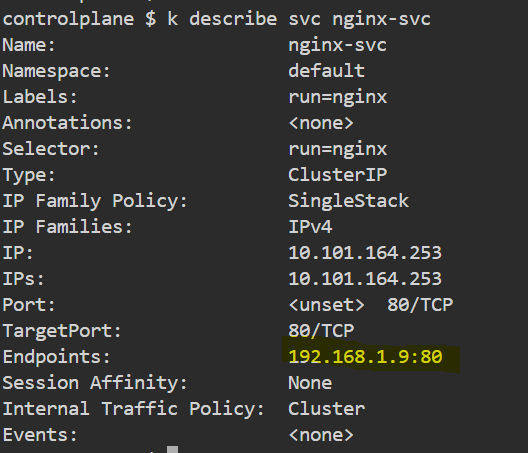Screen dimensions: 528x453
Task: Click the value 'IPv4'
Action: (x=310, y=227)
